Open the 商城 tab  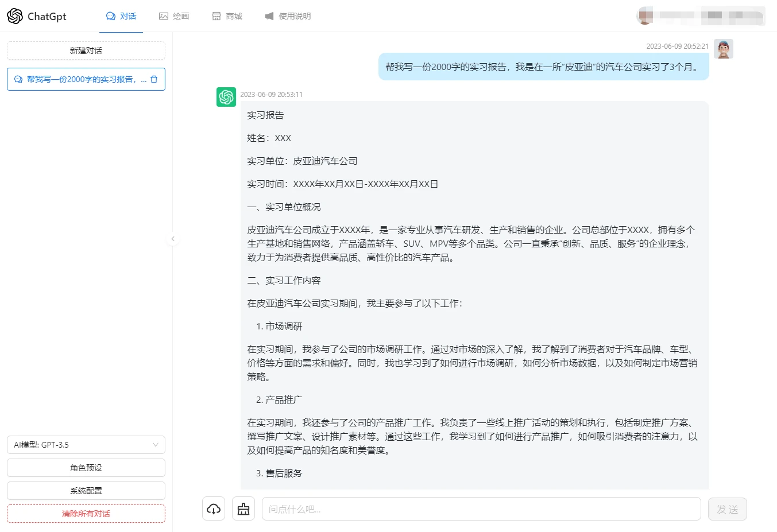[x=227, y=16]
